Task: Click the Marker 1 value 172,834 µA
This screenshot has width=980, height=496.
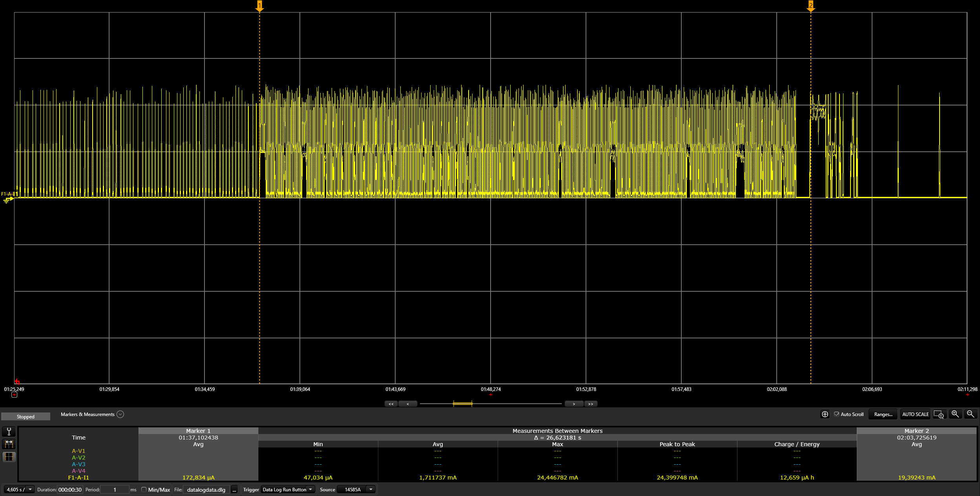Action: 198,478
